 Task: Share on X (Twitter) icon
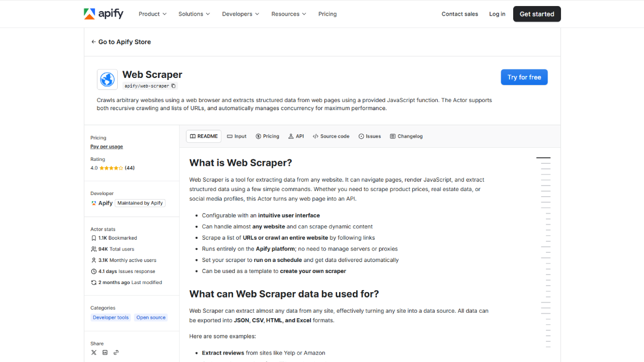pyautogui.click(x=94, y=352)
